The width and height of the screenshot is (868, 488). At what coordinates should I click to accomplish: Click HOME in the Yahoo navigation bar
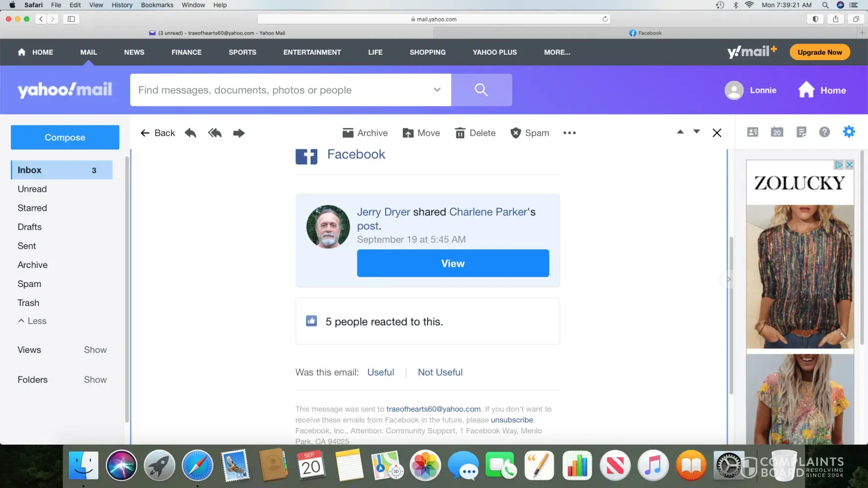pos(36,52)
